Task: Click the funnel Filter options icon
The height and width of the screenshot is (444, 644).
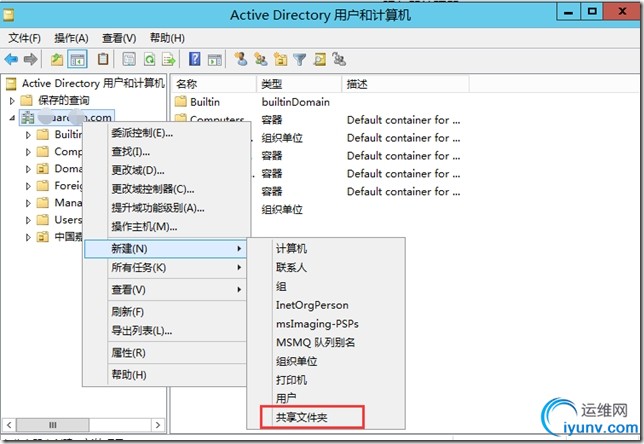Action: [300, 60]
